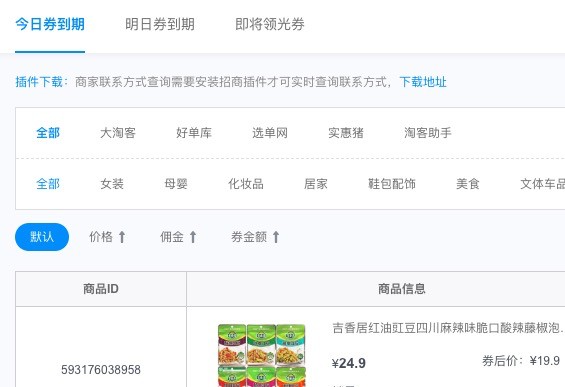Screen dimensions: 565x387
Task: Open the 即将领光券 tab
Action: [x=270, y=25]
